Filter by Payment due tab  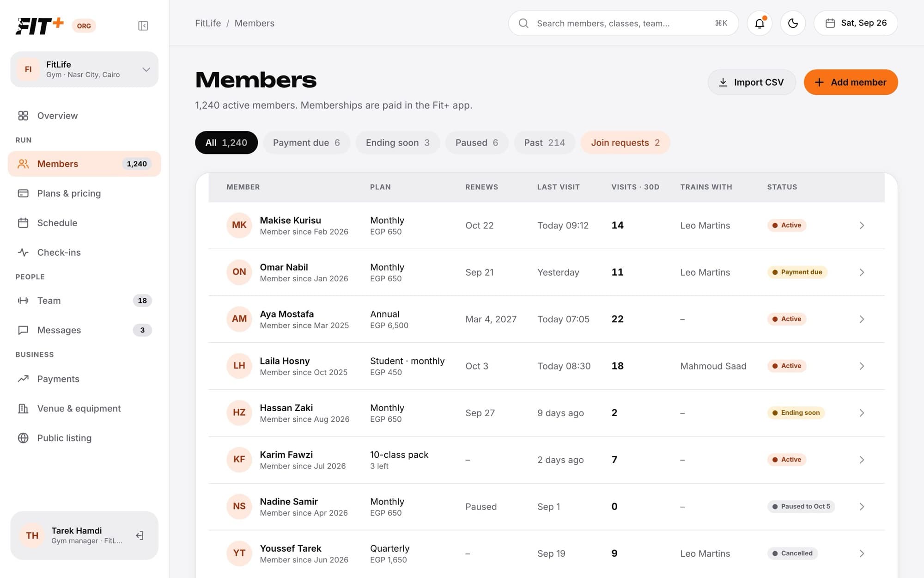(x=306, y=142)
